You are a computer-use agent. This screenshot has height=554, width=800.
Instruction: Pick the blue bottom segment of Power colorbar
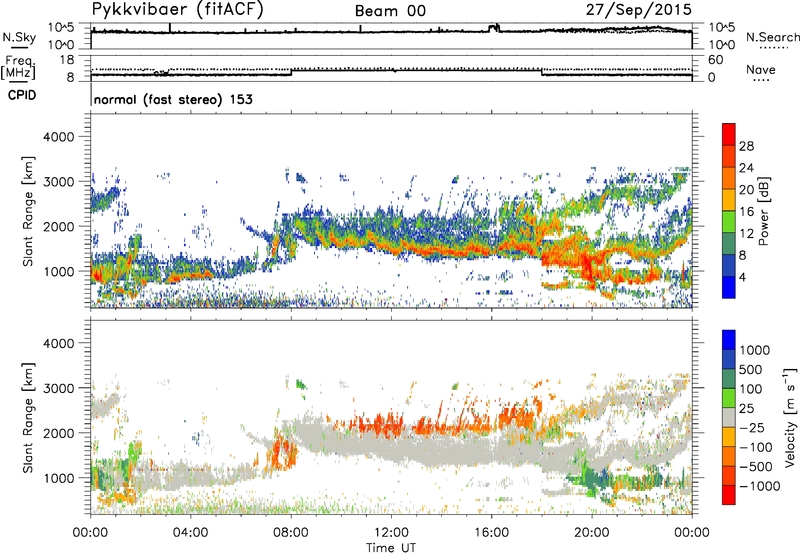[x=729, y=287]
